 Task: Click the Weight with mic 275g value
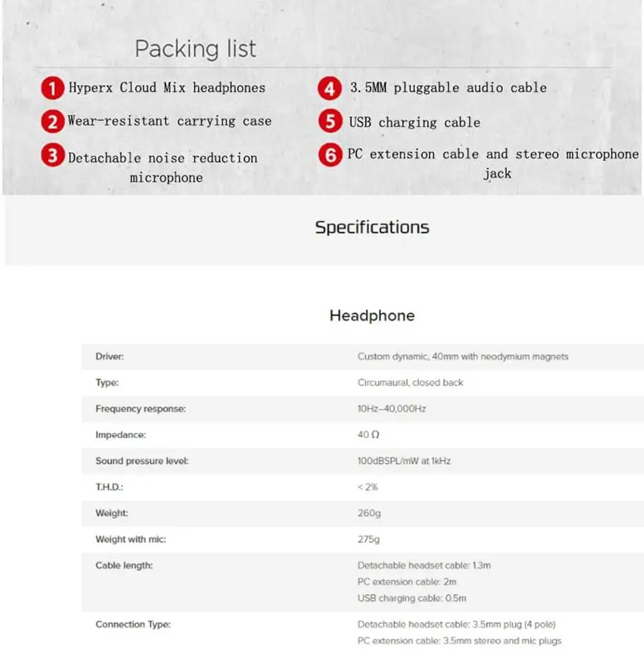click(368, 539)
